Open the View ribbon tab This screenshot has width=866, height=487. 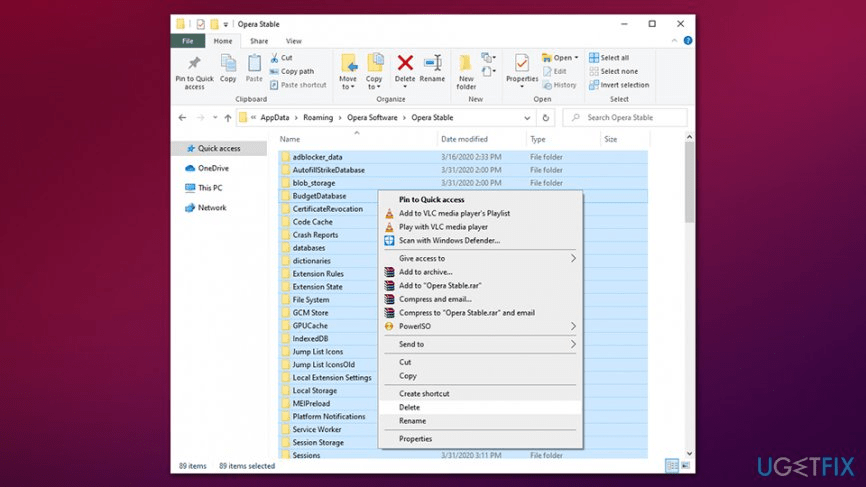pos(294,41)
